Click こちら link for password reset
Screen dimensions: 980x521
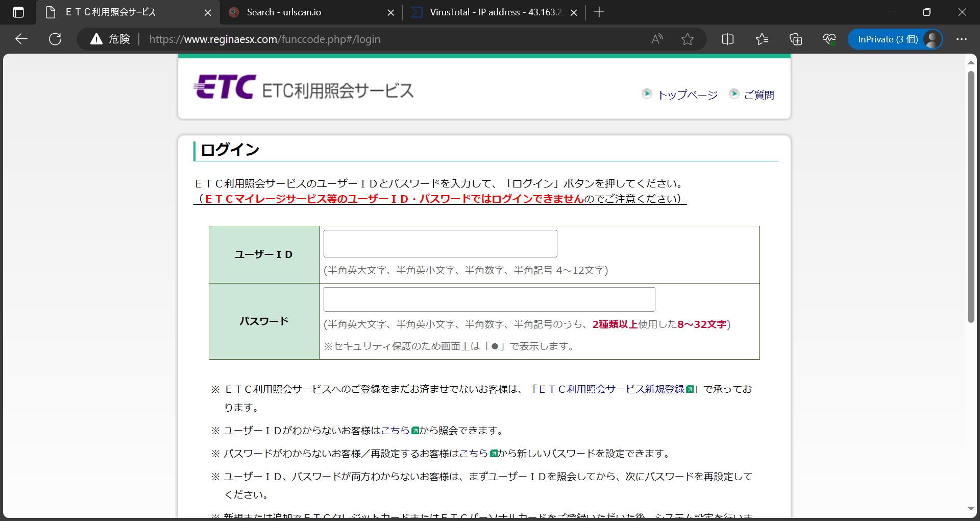(x=474, y=454)
